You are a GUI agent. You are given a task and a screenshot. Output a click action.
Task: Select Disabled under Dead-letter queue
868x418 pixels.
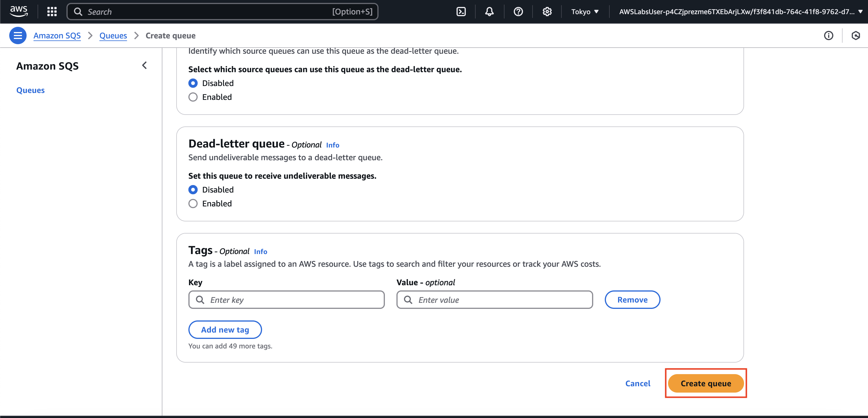tap(193, 190)
